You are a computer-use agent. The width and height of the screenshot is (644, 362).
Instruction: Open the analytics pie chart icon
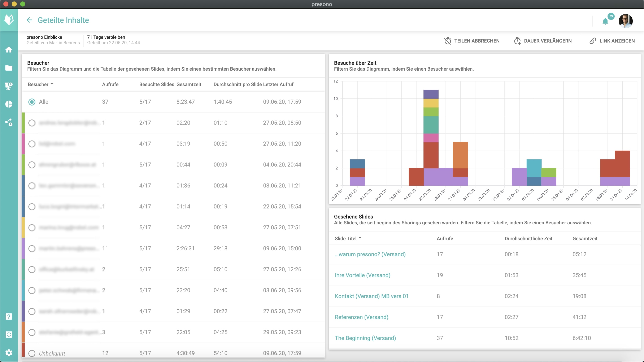pos(9,104)
